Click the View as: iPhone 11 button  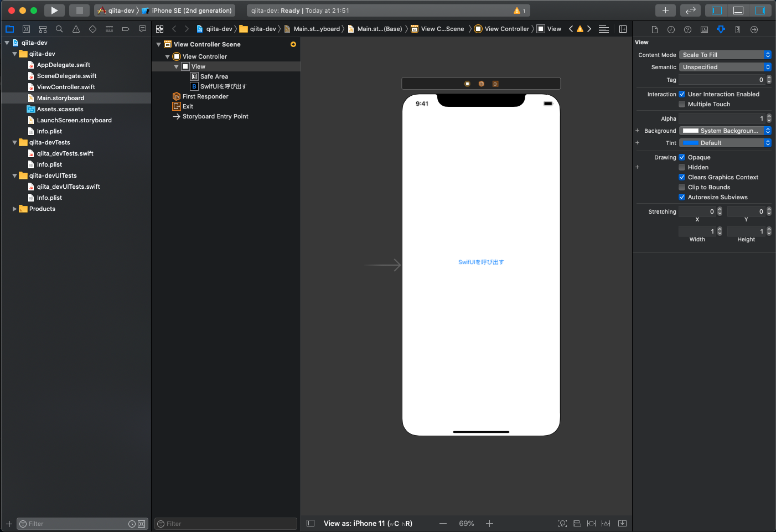[368, 523]
